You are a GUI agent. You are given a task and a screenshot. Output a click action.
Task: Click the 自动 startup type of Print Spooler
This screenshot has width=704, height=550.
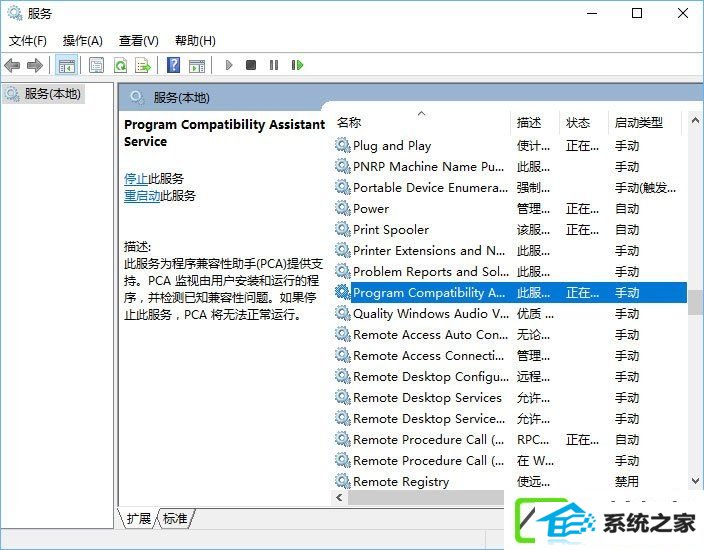tap(626, 229)
